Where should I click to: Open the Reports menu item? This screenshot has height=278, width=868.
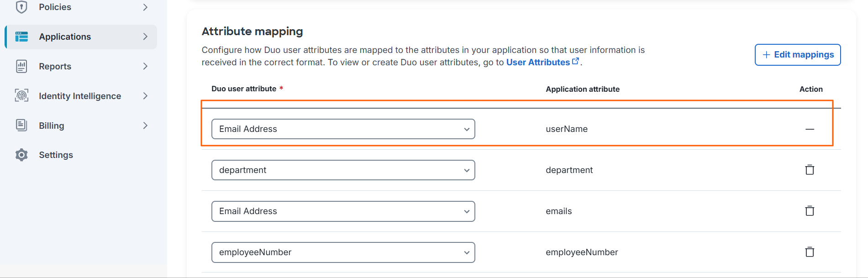81,66
